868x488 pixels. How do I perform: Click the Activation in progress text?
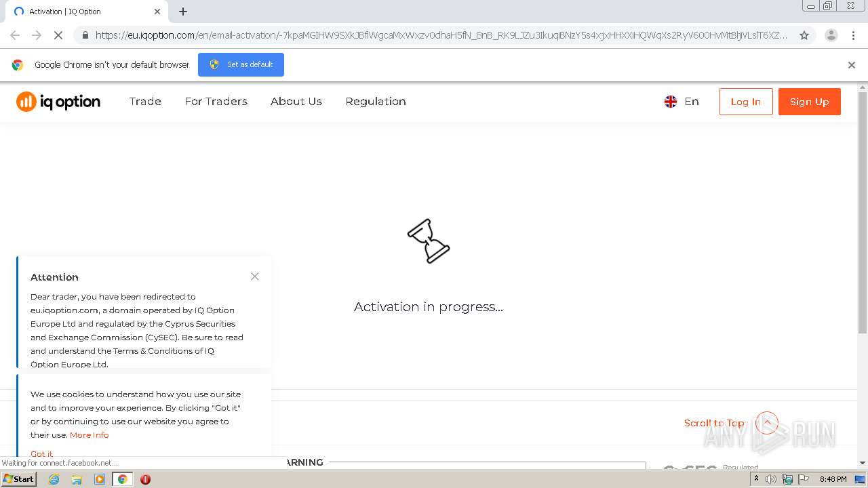(x=429, y=307)
